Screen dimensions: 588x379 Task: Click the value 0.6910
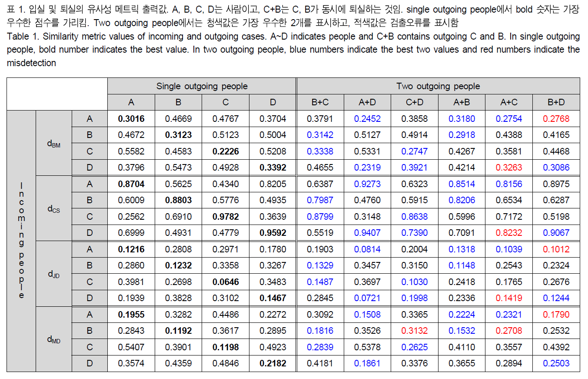178,217
